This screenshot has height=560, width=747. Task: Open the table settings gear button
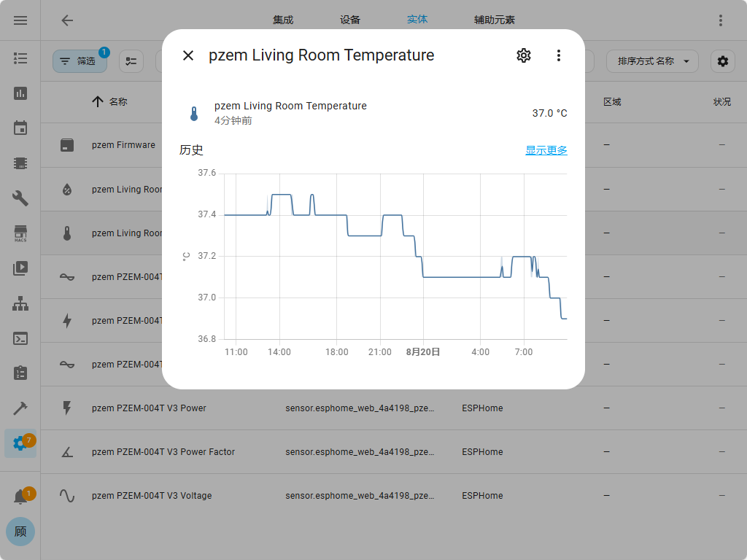[722, 61]
